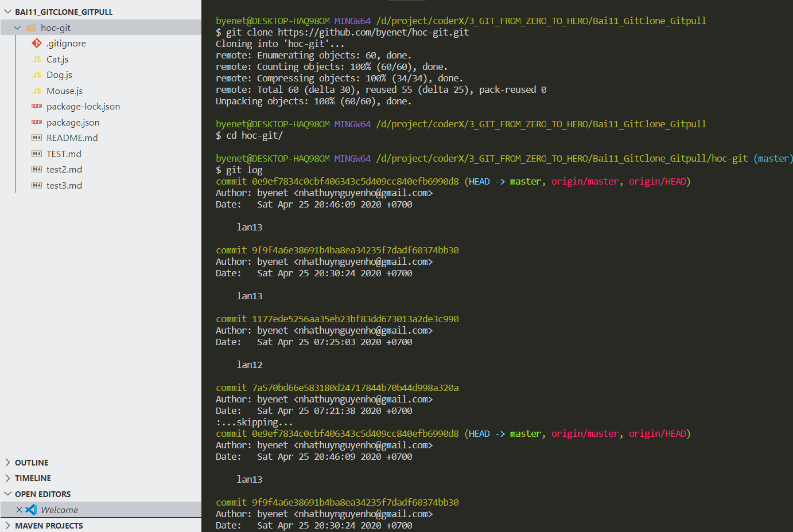Close the Welcome editor with X

(x=19, y=510)
